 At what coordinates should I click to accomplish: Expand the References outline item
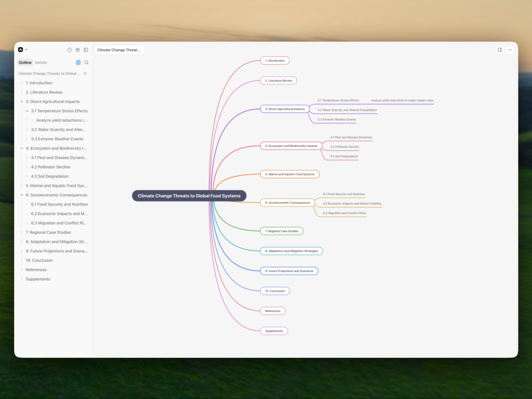(x=22, y=270)
